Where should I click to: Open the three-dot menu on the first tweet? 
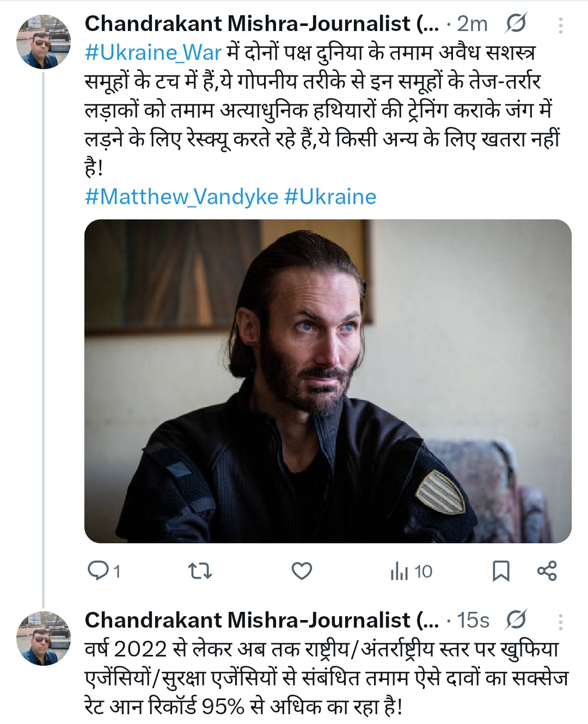pos(560,25)
